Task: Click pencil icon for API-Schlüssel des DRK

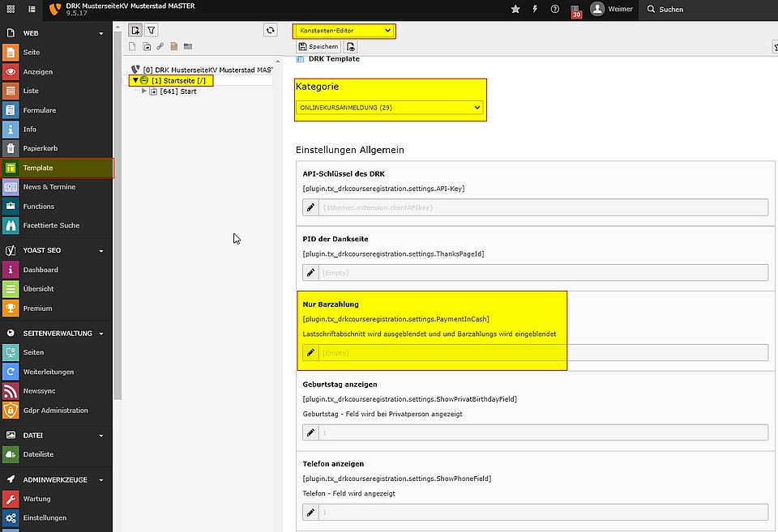Action: [310, 208]
